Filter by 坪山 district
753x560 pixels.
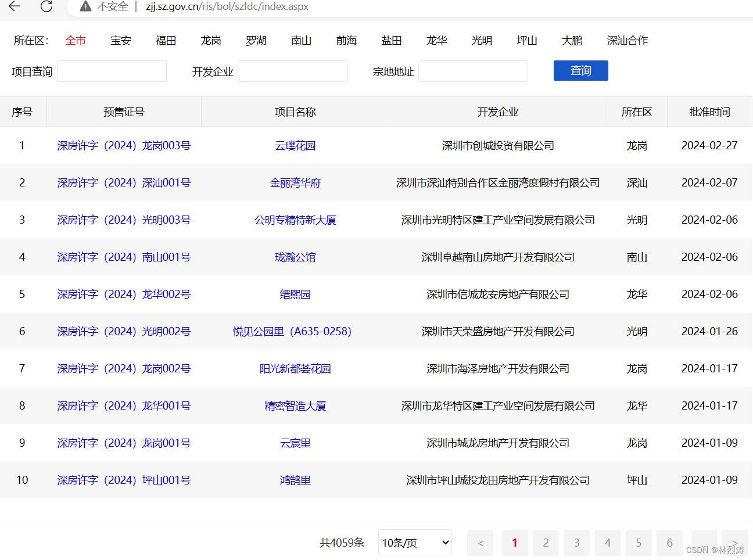(527, 41)
